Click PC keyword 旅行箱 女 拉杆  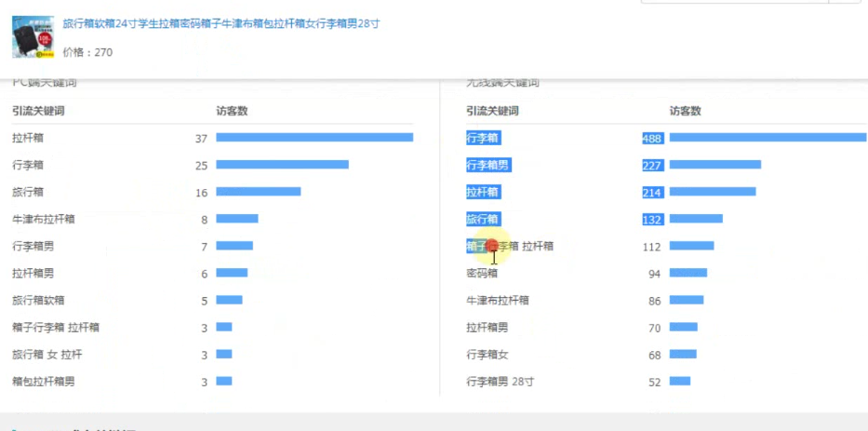coord(47,354)
